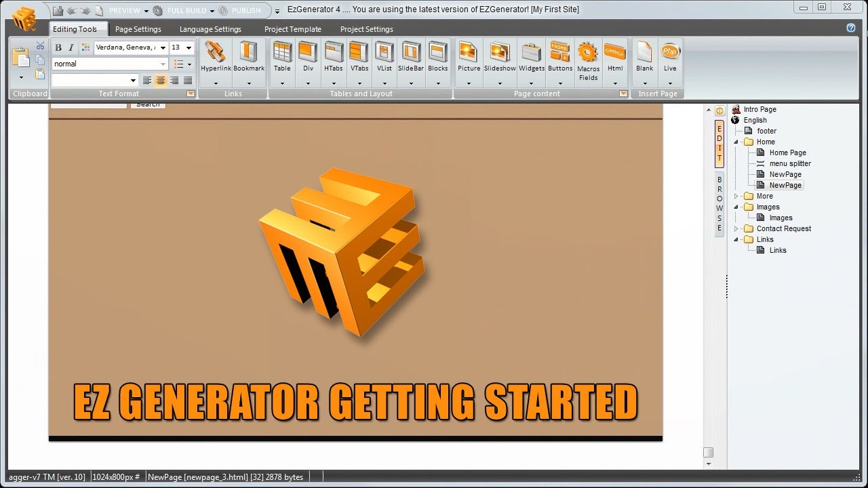Align text right
The image size is (868, 488).
[174, 81]
